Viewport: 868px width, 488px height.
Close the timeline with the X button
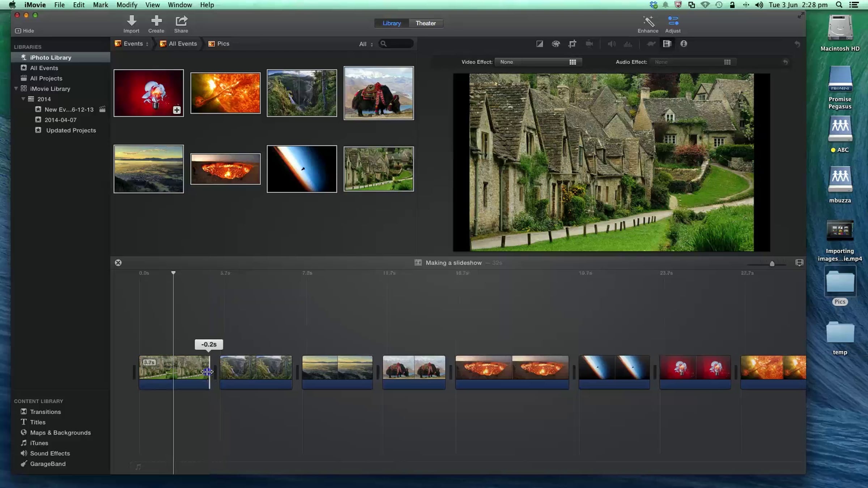tap(118, 263)
